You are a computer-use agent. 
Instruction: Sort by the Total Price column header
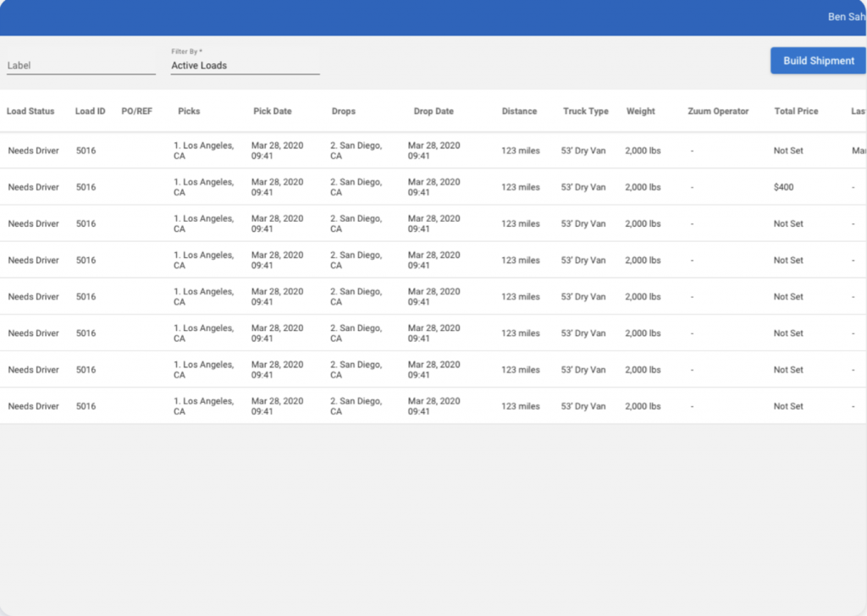(x=796, y=111)
